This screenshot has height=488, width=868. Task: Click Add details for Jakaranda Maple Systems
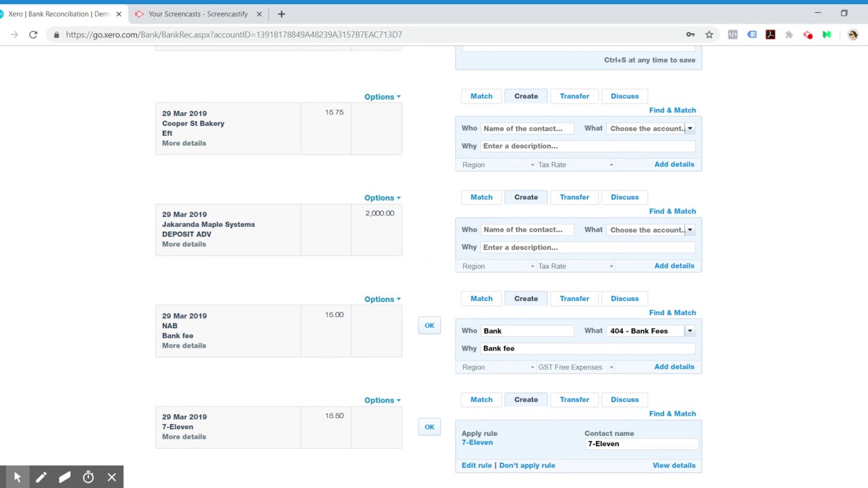coord(674,266)
